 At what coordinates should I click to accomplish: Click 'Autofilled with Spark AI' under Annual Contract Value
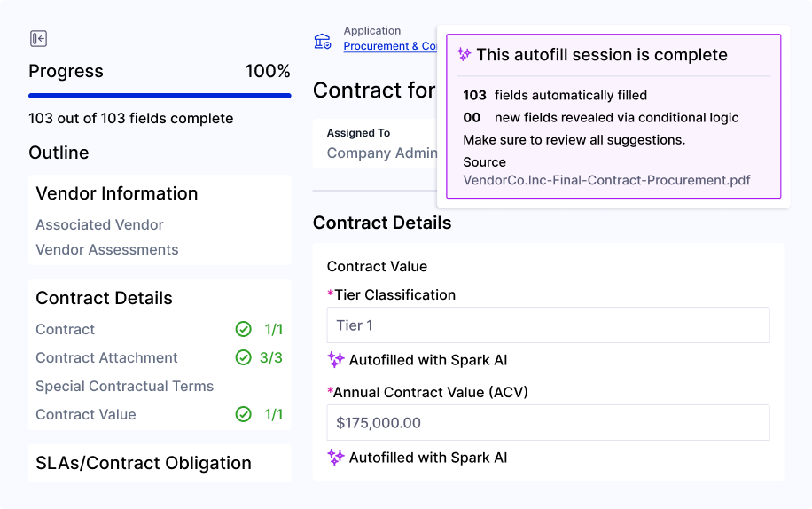coord(428,458)
